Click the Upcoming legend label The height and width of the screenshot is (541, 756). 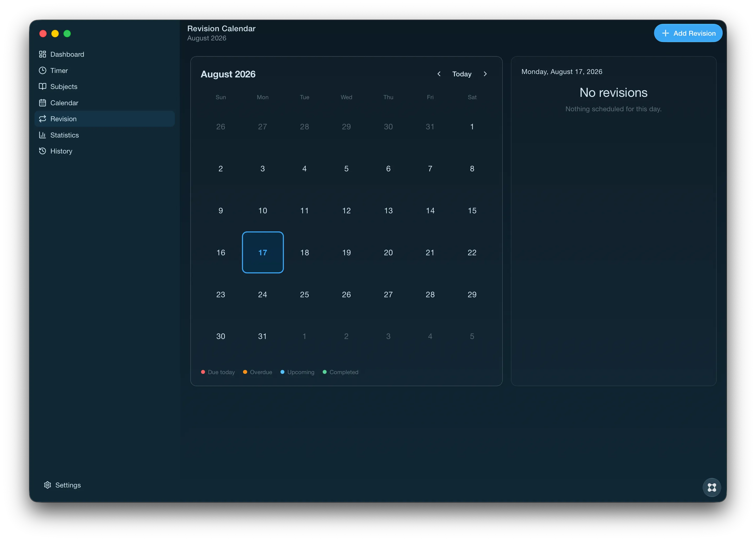pos(301,372)
